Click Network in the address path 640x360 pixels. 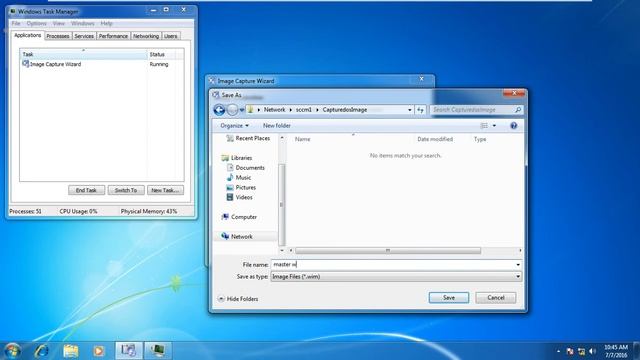(x=274, y=110)
